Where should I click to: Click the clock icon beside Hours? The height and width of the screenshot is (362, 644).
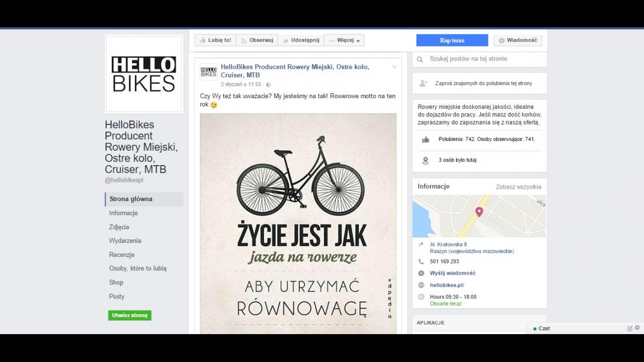tap(421, 297)
